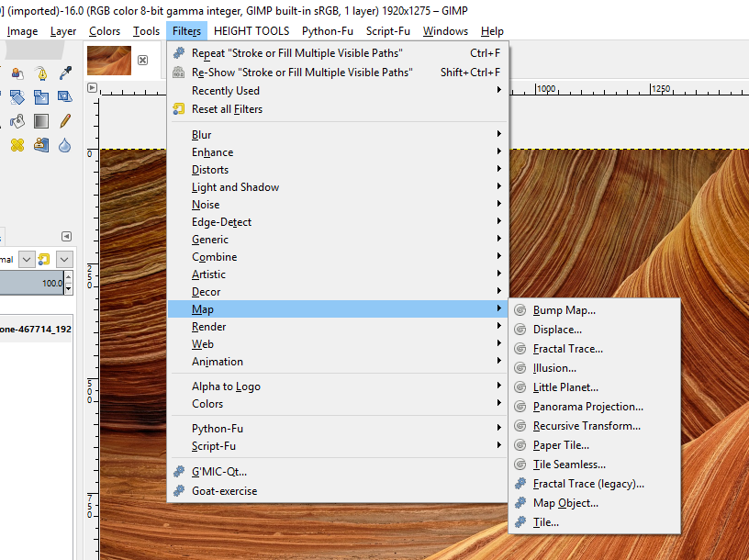Open the Image menu in the menu bar

pyautogui.click(x=22, y=31)
